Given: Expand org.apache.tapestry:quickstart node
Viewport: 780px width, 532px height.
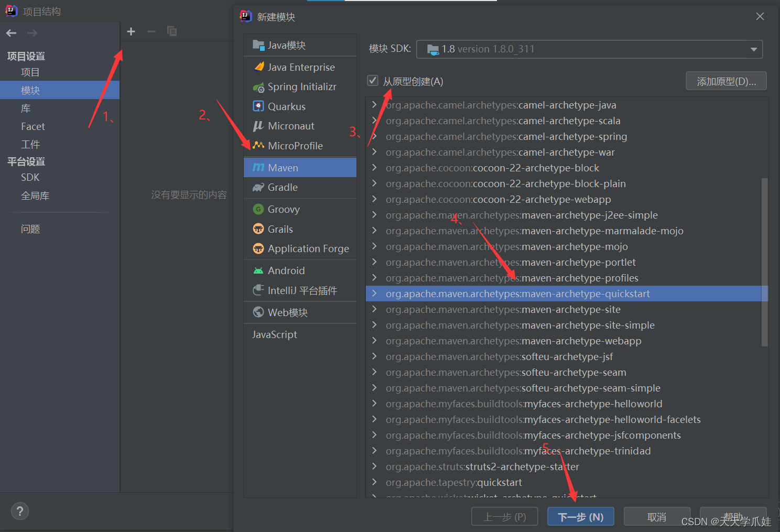Looking at the screenshot, I should pos(374,482).
